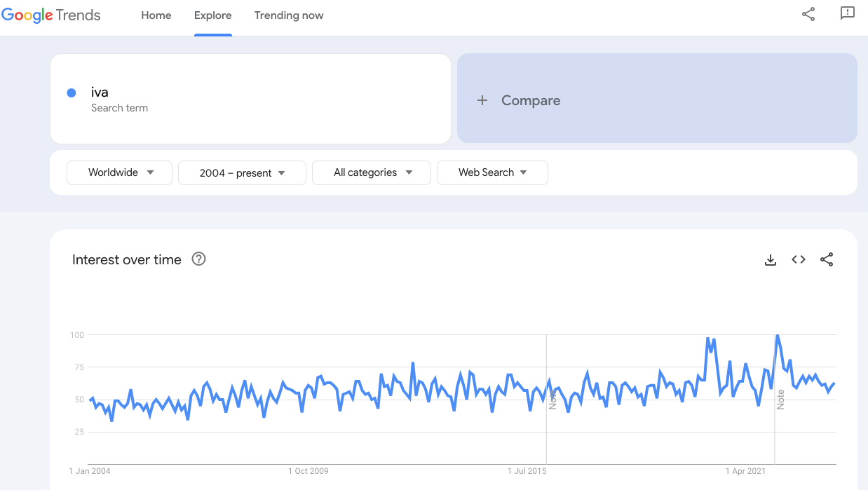Screen dimensions: 868x490
Task: Download the Interest over time CSV
Action: click(770, 260)
